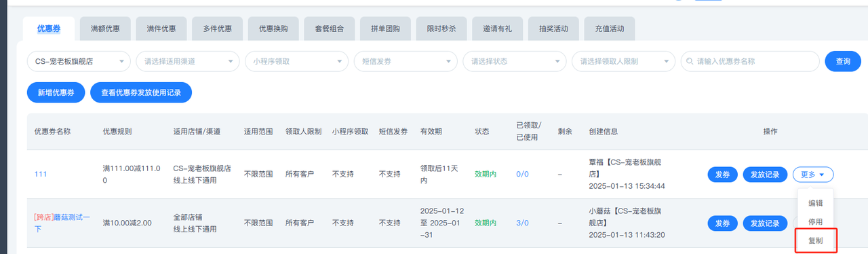Click the 更多 dropdown button for coupon 111
The width and height of the screenshot is (868, 254).
click(x=813, y=175)
